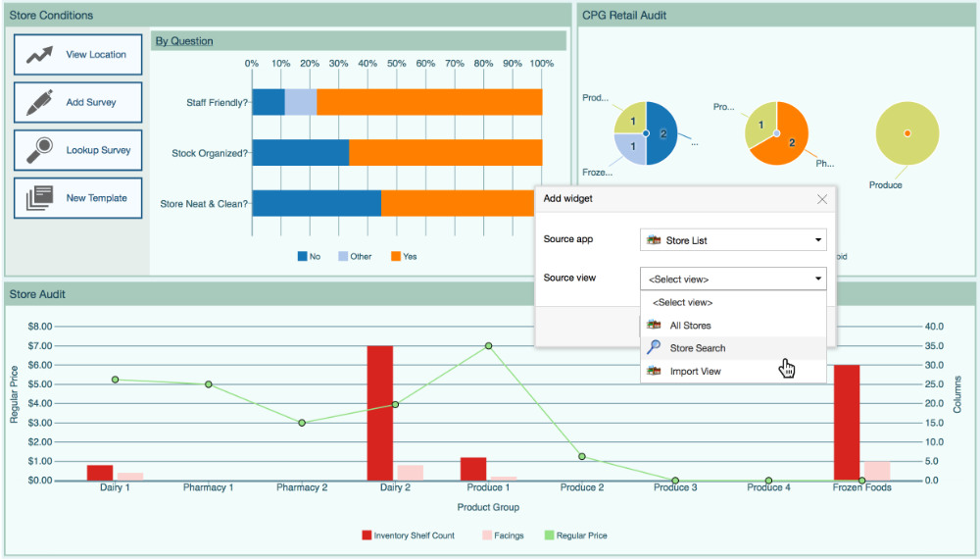Click the green Regular Price legend swatch
Viewport: 980px width, 560px height.
pyautogui.click(x=547, y=535)
